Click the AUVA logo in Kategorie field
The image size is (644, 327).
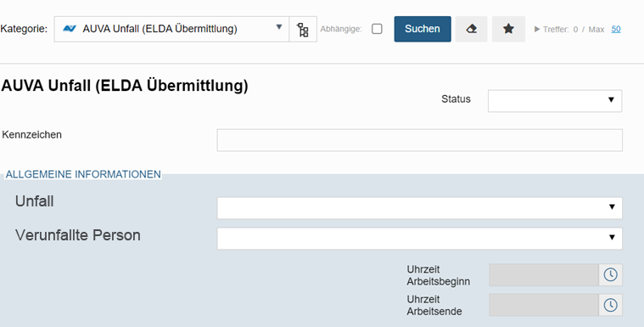click(70, 28)
